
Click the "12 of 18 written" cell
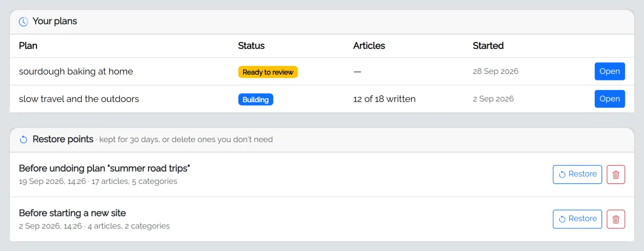[x=384, y=99]
